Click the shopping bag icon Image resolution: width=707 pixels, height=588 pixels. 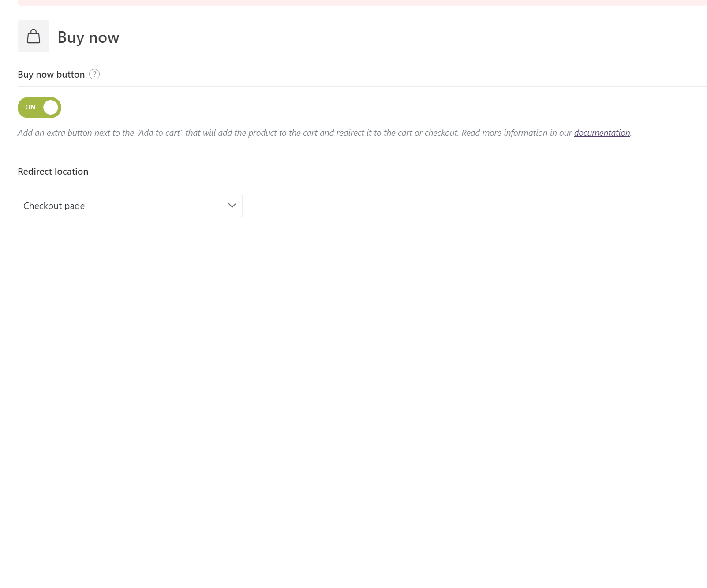[34, 36]
